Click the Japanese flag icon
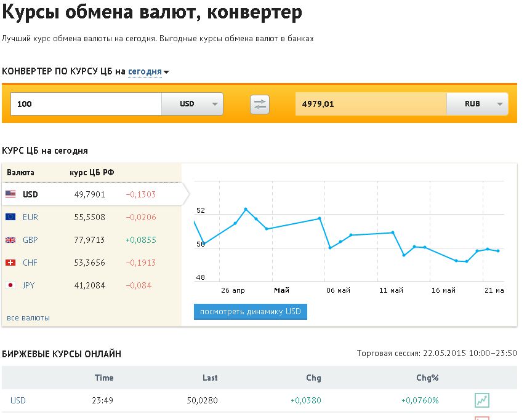Screen dimensions: 527x420 (x=10, y=285)
